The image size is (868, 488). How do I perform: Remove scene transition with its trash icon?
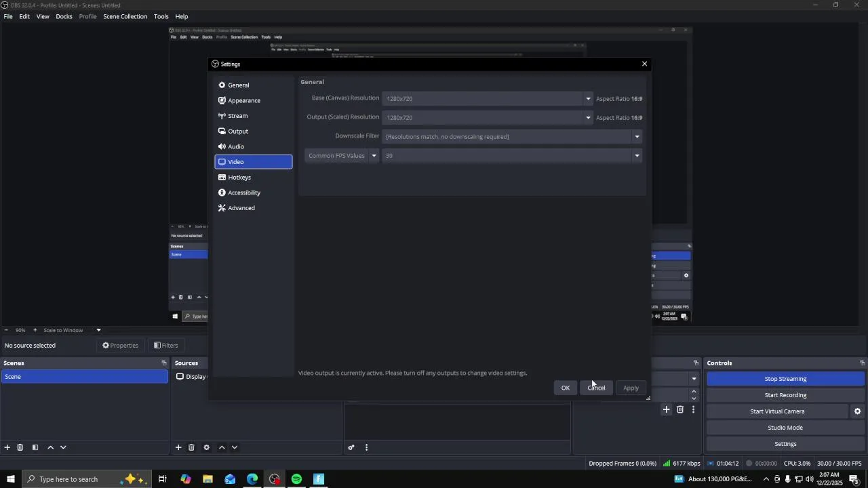pos(680,409)
